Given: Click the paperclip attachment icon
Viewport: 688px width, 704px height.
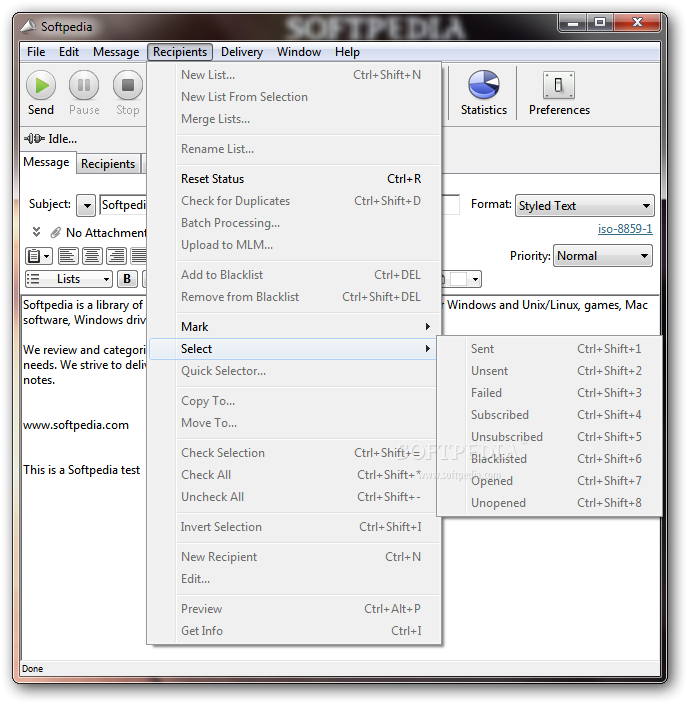Looking at the screenshot, I should (56, 233).
